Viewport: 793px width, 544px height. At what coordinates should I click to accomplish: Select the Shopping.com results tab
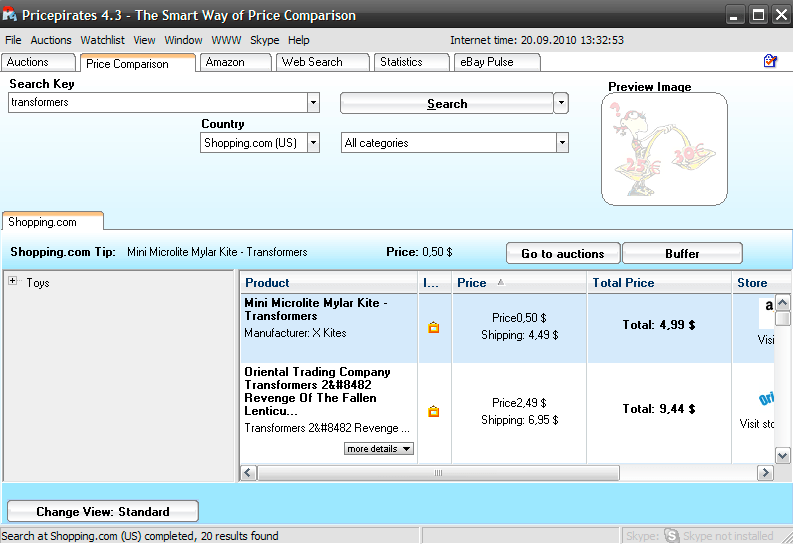[53, 221]
